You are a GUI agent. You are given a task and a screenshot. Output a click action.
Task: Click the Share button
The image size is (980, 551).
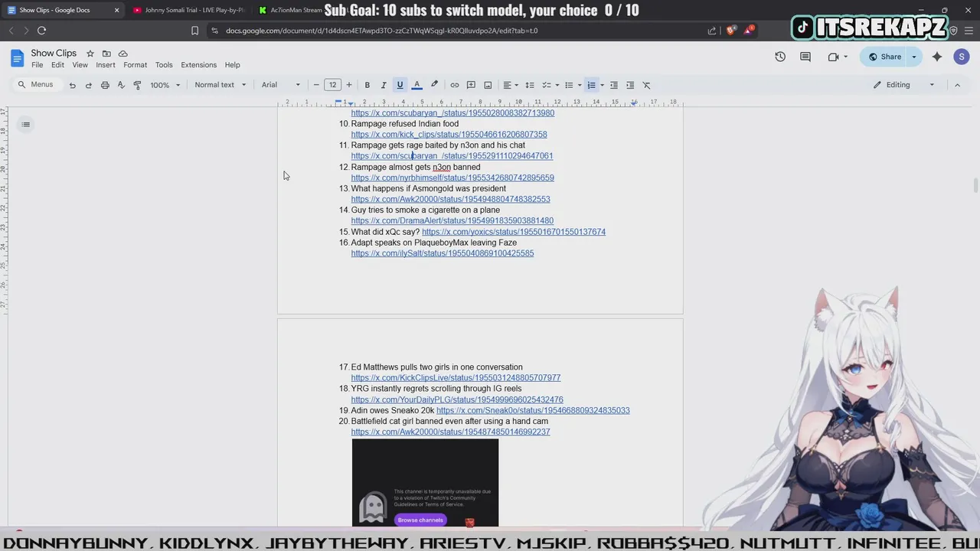click(884, 57)
